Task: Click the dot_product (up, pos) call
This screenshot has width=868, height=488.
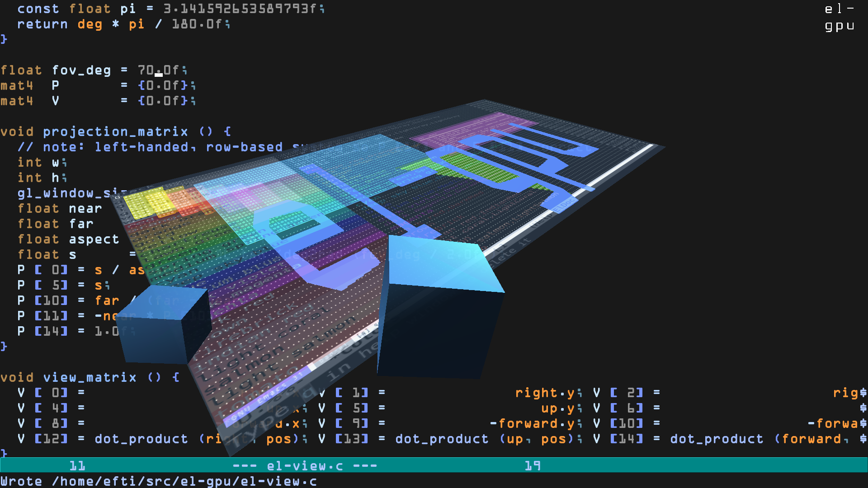Action: click(x=485, y=439)
